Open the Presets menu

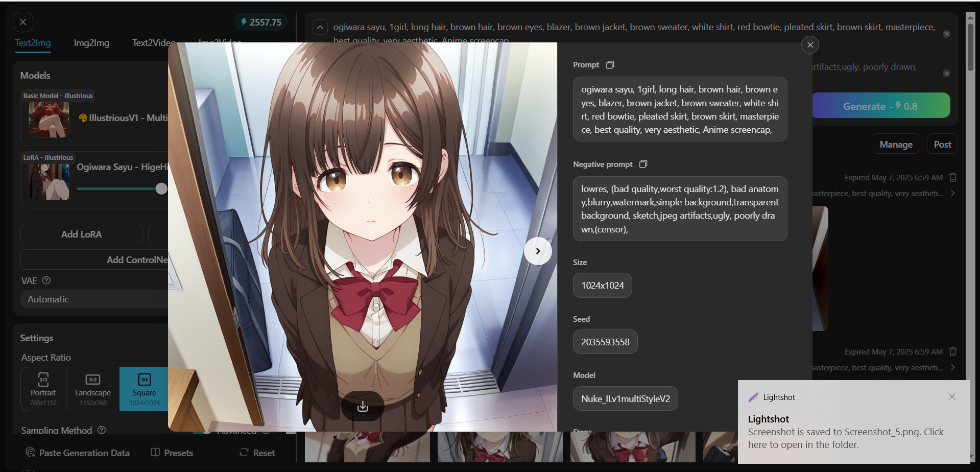(x=172, y=453)
